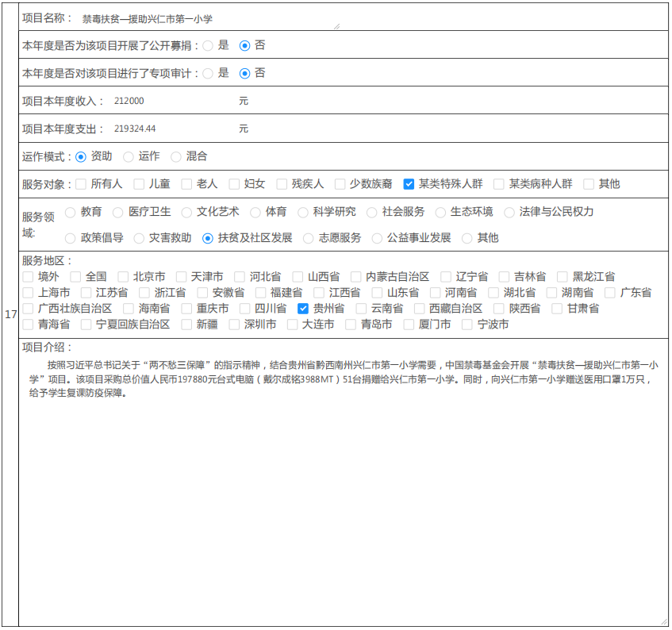The image size is (672, 630).
Task: Click the 项目名称 text field
Action: (208, 19)
